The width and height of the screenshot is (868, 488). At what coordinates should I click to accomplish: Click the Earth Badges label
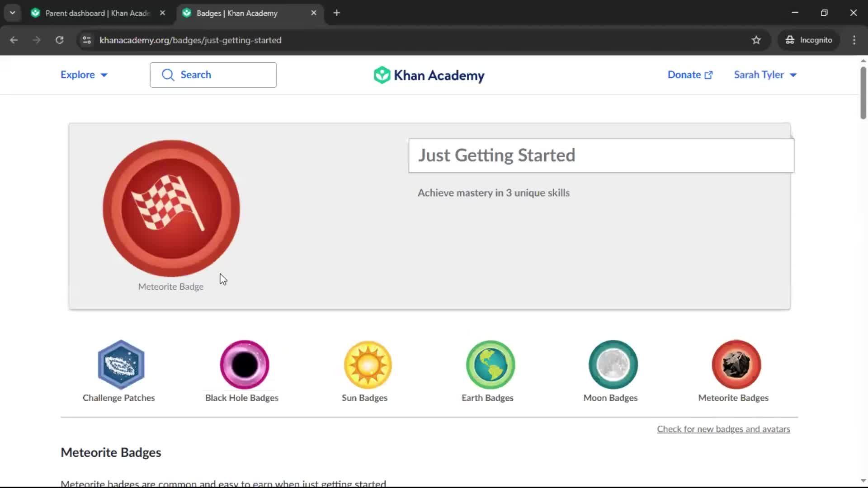click(x=487, y=398)
